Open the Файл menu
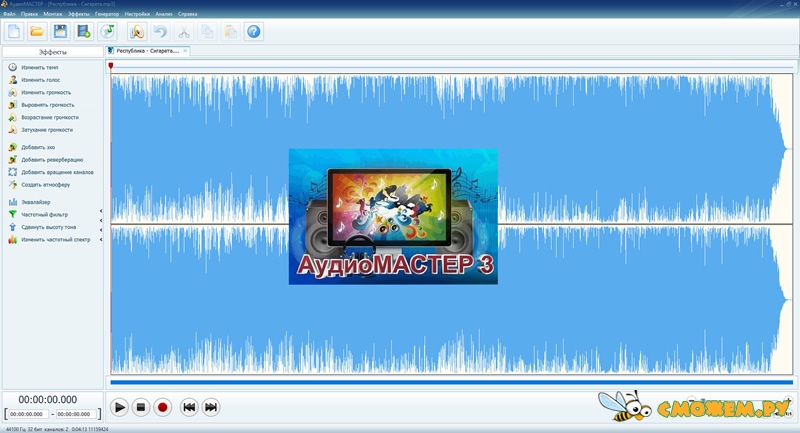800x433 pixels. (x=9, y=14)
